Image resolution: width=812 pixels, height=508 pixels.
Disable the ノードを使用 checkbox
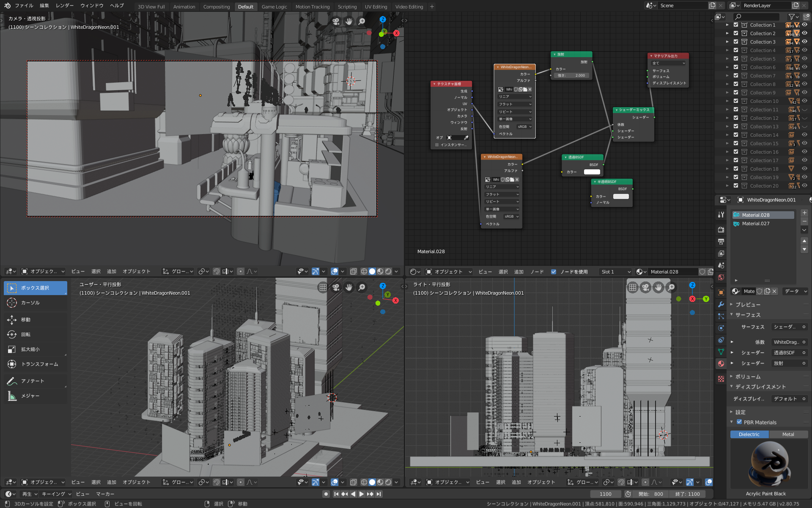(x=554, y=272)
